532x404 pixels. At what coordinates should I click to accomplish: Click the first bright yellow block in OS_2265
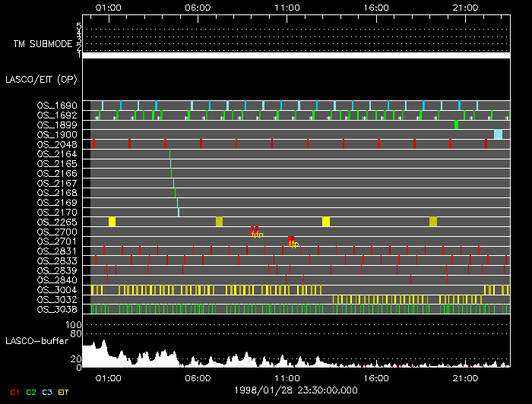tap(112, 221)
